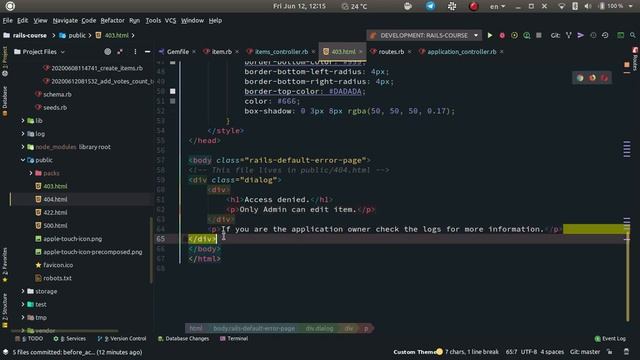Viewport: 640px width, 360px height.
Task: Click public in the navigation breadcrumb
Action: [77, 36]
